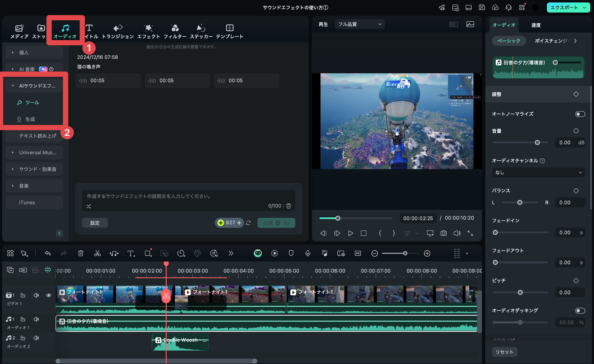Click the Export button
This screenshot has height=364, width=594.
(x=564, y=7)
